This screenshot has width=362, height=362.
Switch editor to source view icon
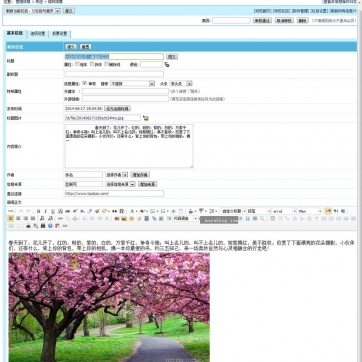point(11,211)
